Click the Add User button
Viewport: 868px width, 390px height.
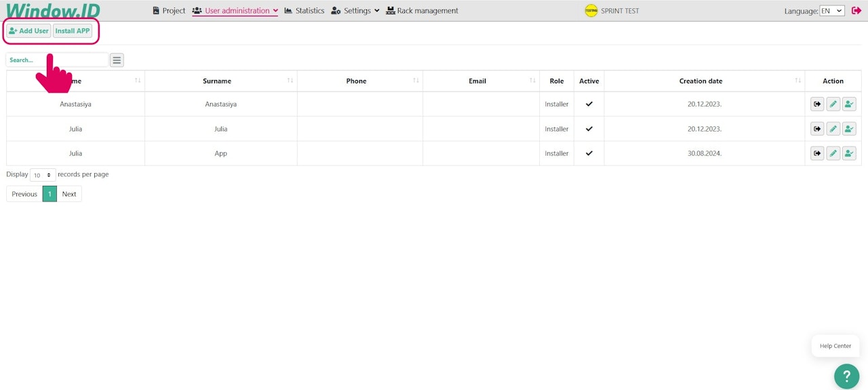click(28, 31)
